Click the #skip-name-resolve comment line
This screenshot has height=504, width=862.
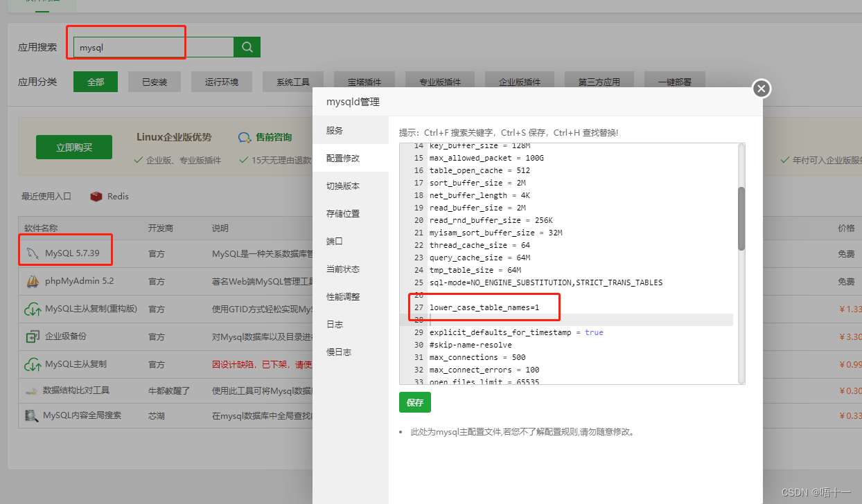tap(470, 345)
